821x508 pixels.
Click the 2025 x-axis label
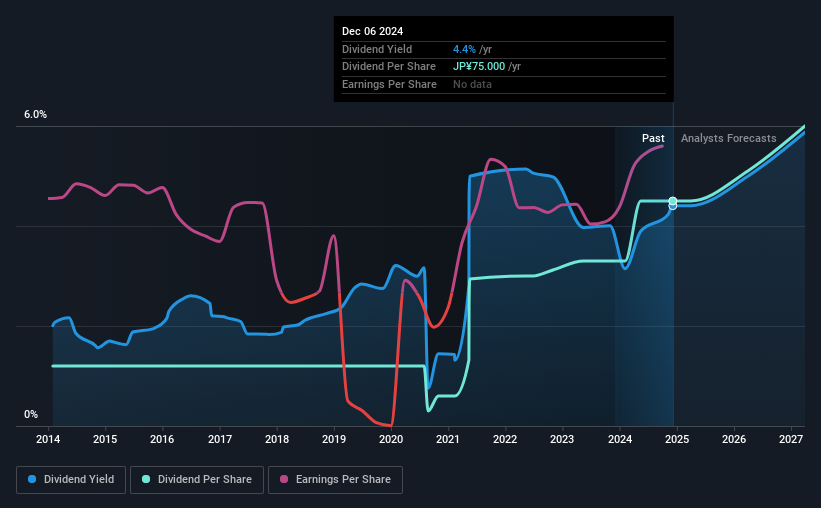(677, 439)
